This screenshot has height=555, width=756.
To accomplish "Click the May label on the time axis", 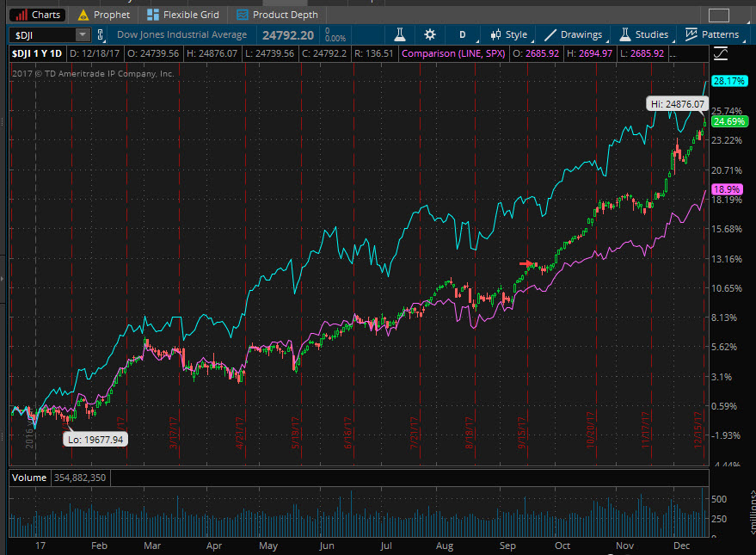I will tap(268, 546).
